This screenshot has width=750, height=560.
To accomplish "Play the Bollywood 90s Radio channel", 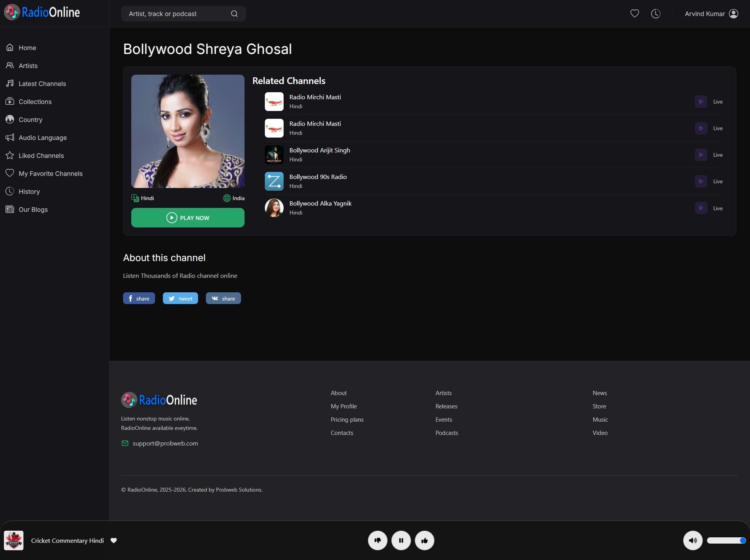I will click(x=701, y=181).
